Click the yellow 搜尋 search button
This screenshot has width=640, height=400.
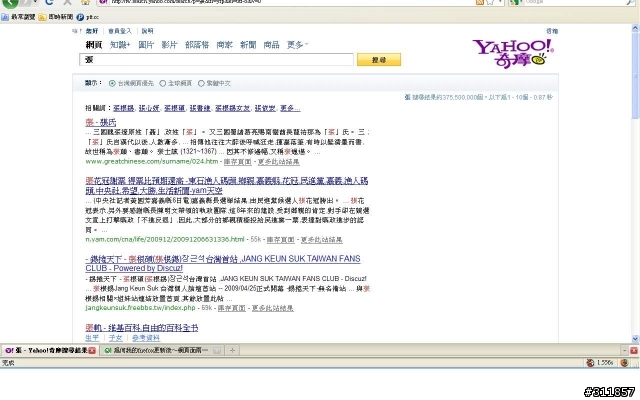379,60
